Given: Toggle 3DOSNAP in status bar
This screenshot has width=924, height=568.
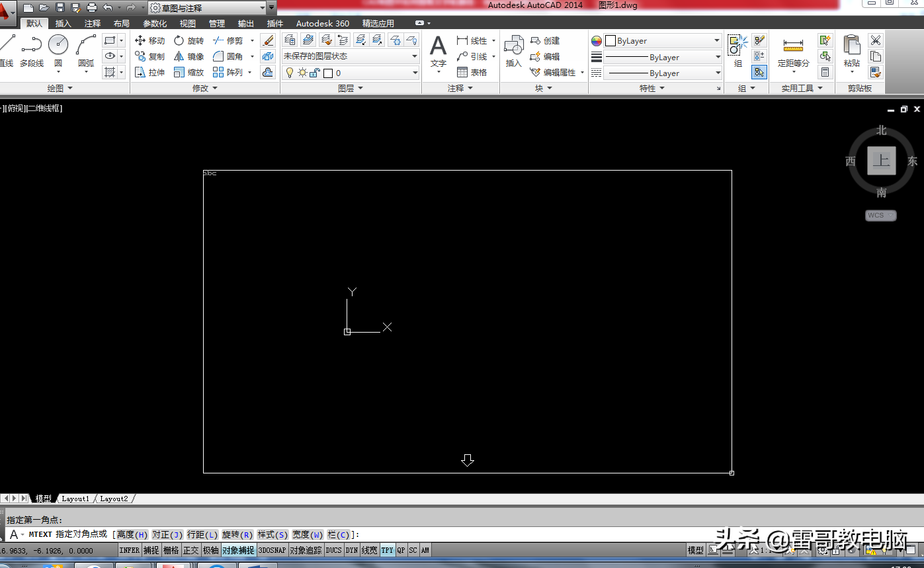Looking at the screenshot, I should (x=272, y=550).
